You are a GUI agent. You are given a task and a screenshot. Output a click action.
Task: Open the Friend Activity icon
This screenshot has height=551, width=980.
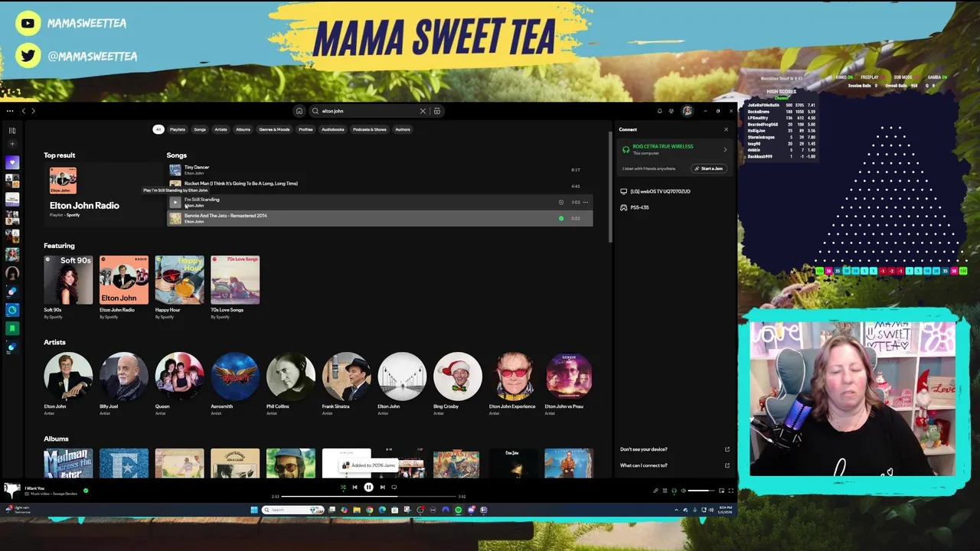(x=671, y=111)
